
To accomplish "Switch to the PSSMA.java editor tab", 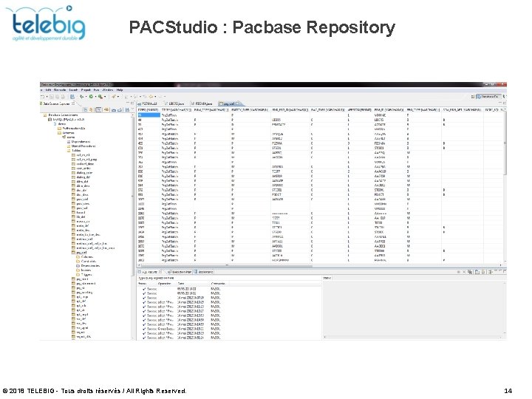I will click(x=202, y=103).
